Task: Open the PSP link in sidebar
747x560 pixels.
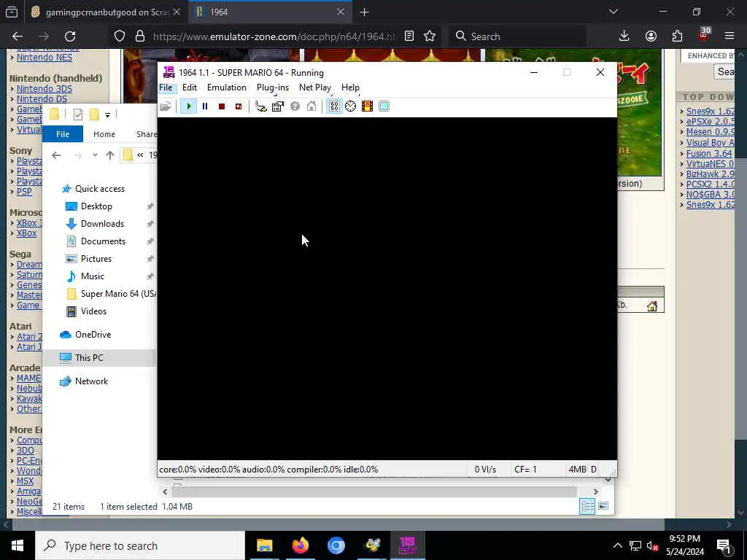Action: pos(24,192)
